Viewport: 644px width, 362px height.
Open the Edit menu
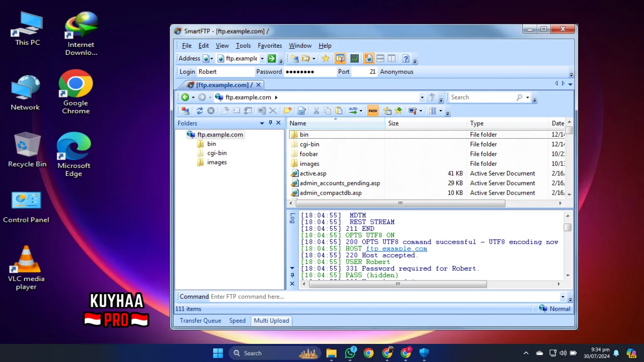(203, 45)
